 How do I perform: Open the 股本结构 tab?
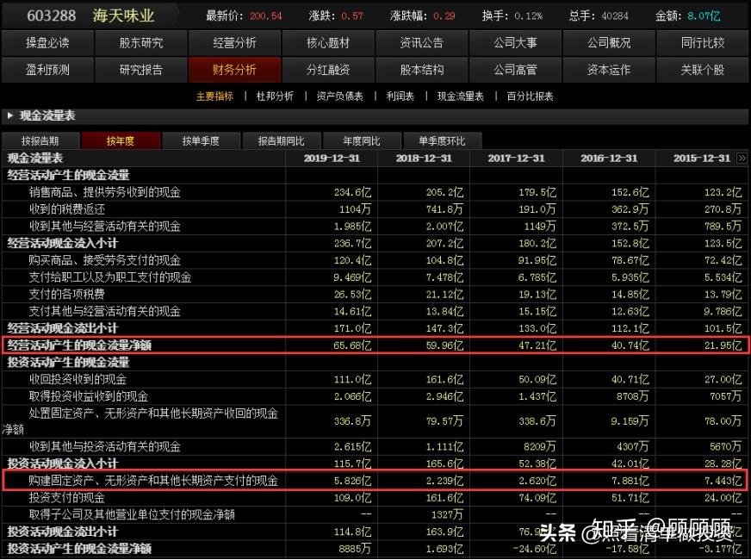click(421, 70)
